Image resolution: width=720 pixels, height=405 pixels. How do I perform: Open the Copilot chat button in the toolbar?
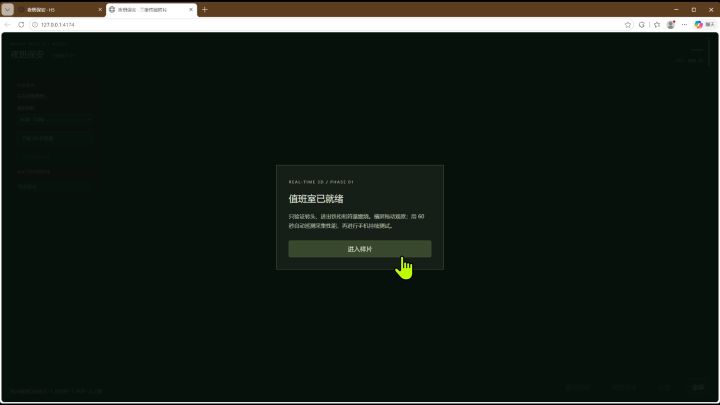pos(704,25)
